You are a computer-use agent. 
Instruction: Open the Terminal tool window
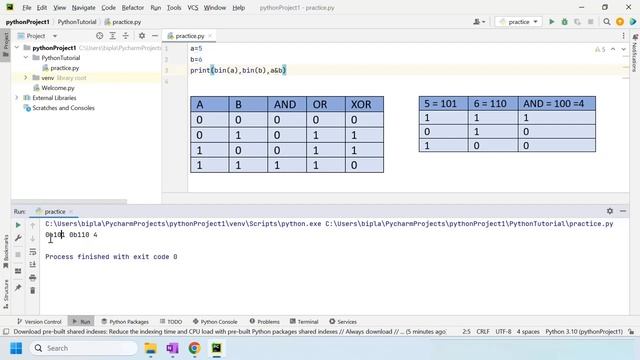click(x=304, y=322)
